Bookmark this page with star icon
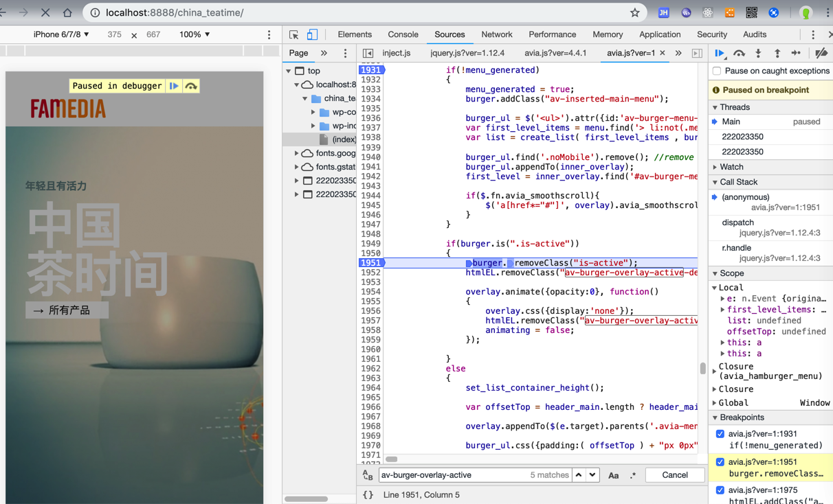Image resolution: width=833 pixels, height=504 pixels. click(634, 12)
